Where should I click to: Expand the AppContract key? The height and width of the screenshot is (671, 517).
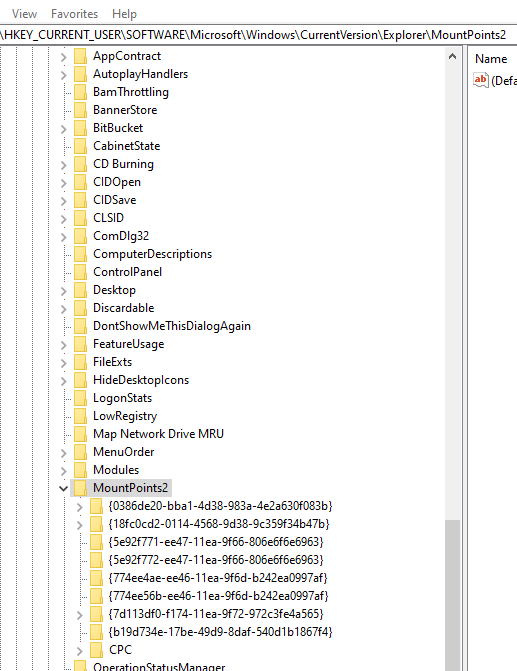[63, 57]
